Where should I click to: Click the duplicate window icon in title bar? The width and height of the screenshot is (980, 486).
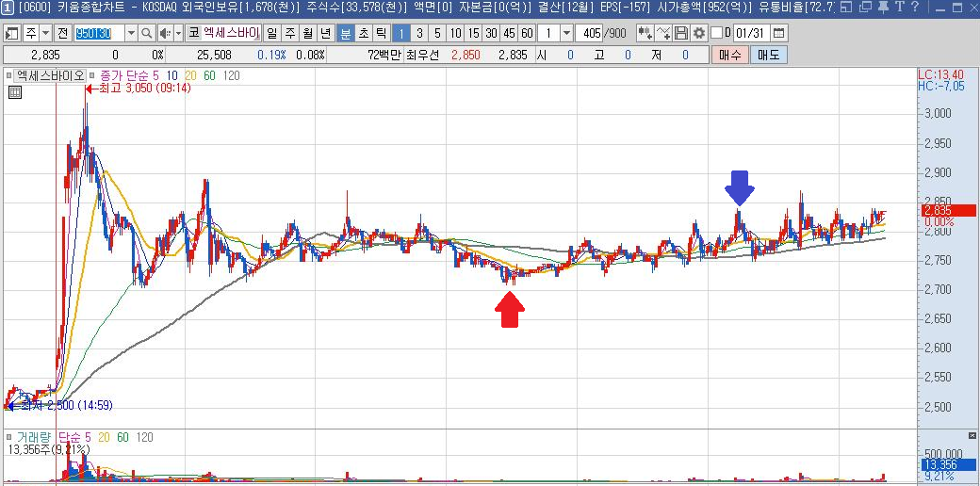[865, 8]
